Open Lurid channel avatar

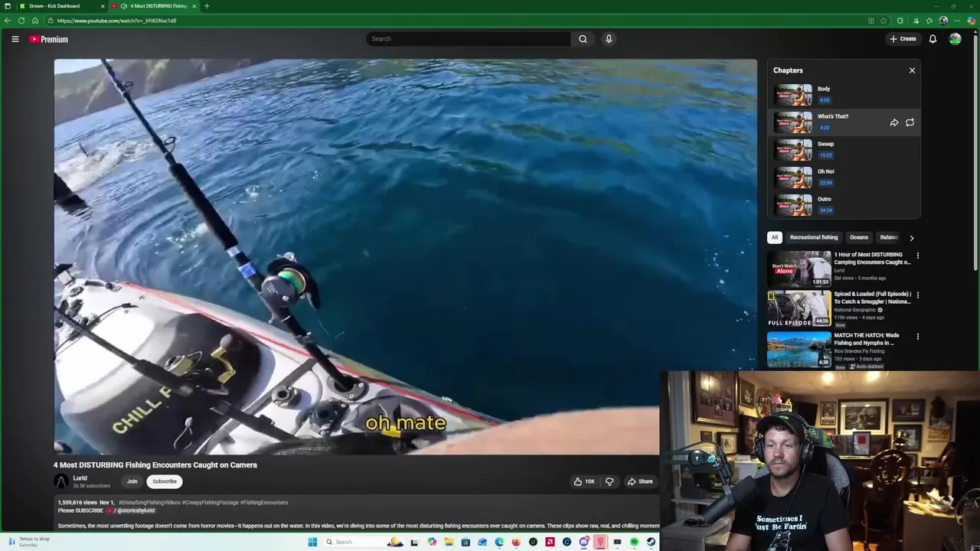point(61,481)
